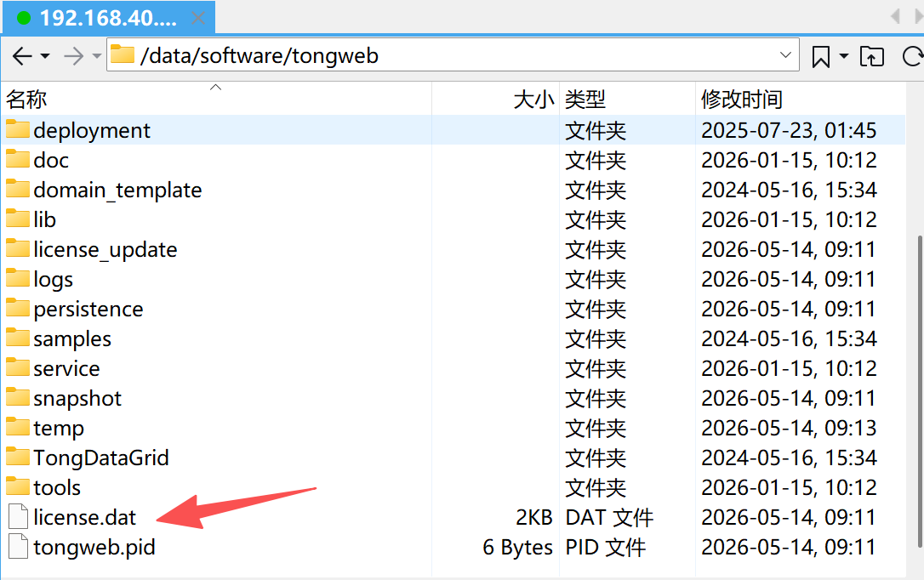Click the 2KB size of license.dat

pyautogui.click(x=533, y=517)
